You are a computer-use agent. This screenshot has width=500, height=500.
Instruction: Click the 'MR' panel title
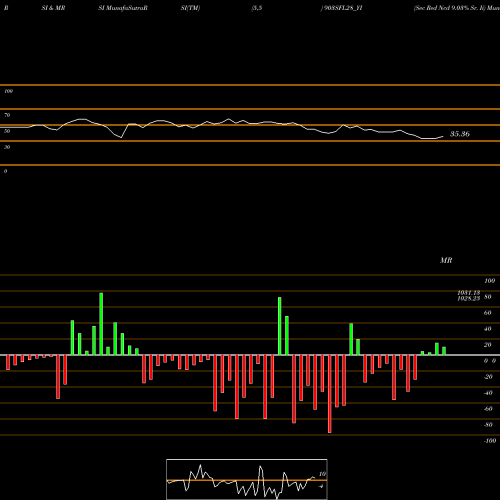[x=446, y=260]
